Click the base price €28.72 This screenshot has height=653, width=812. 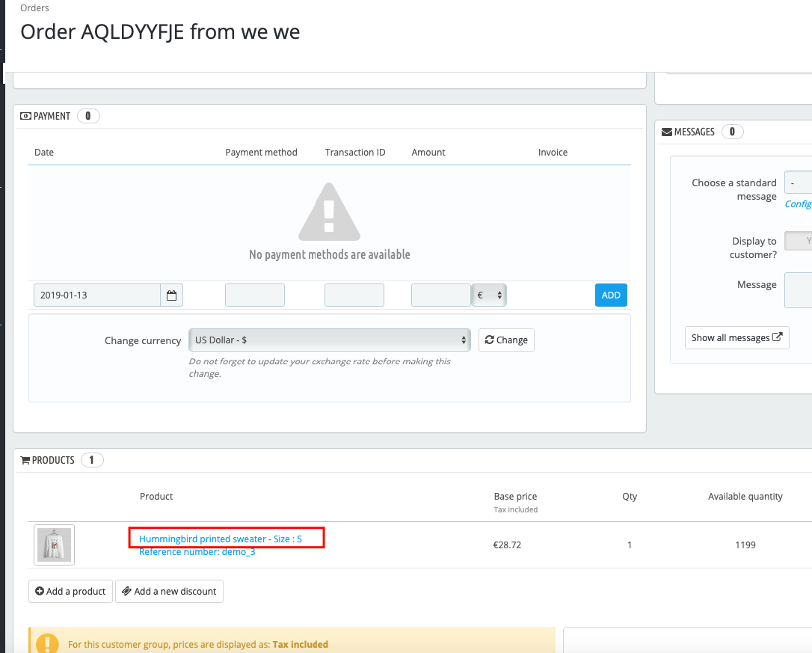pyautogui.click(x=507, y=545)
